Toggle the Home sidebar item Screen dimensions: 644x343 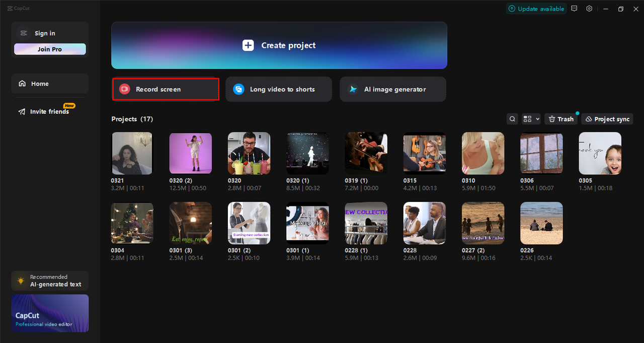[x=49, y=83]
